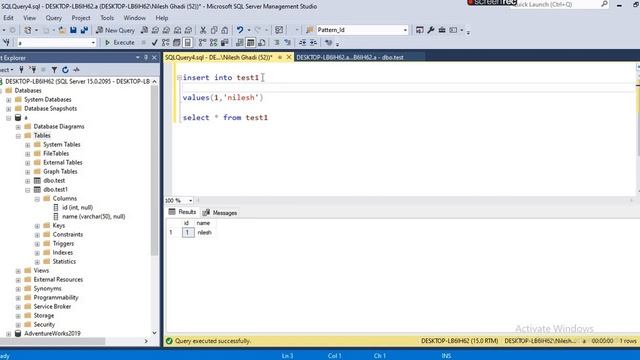Open the Project menu

[81, 18]
